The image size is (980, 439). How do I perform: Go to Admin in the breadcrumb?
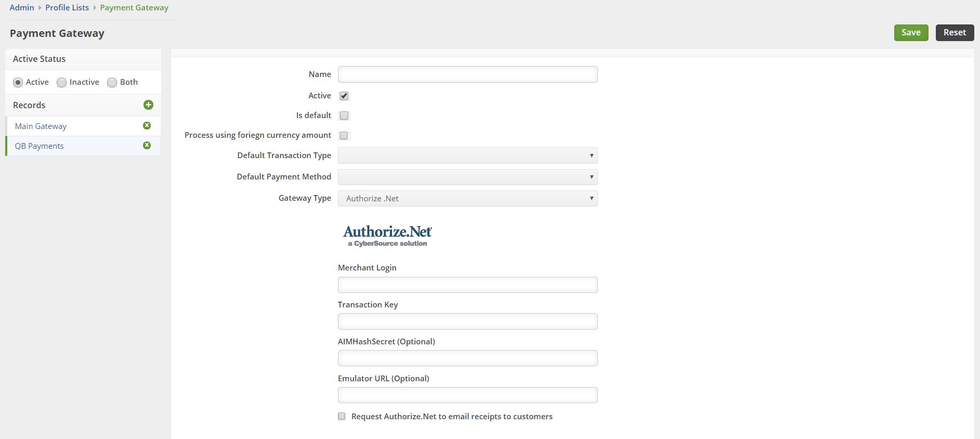22,7
